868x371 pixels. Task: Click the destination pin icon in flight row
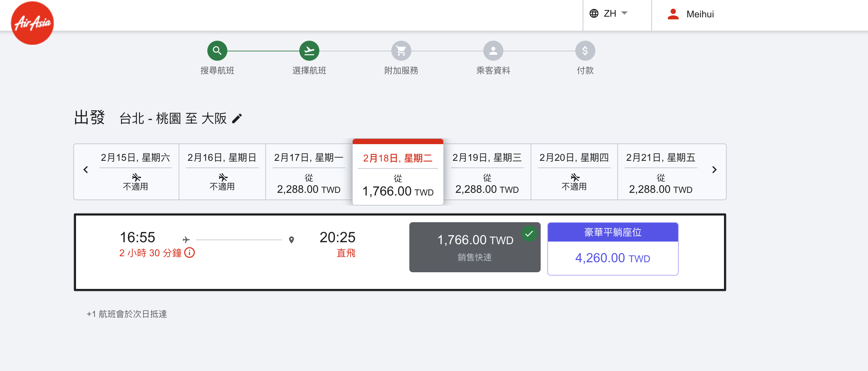pos(291,240)
